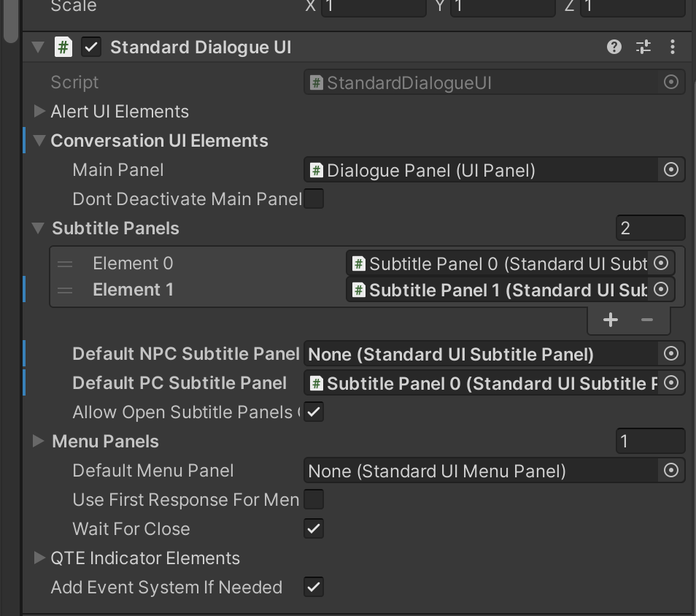Expand the Menu Panels list
Image resolution: width=696 pixels, height=616 pixels.
[x=39, y=441]
